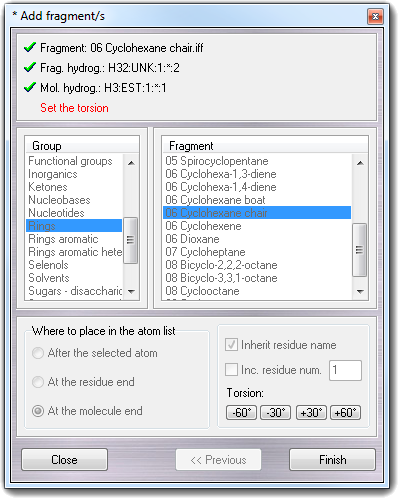Select After the selected atom option

click(x=95, y=353)
